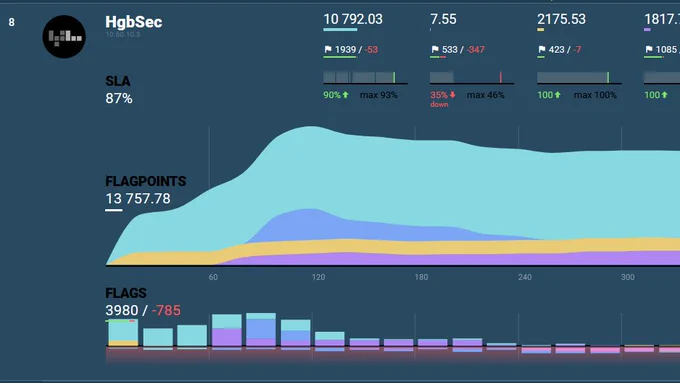Click the flag icon next to 1085
680x383 pixels.
click(649, 49)
